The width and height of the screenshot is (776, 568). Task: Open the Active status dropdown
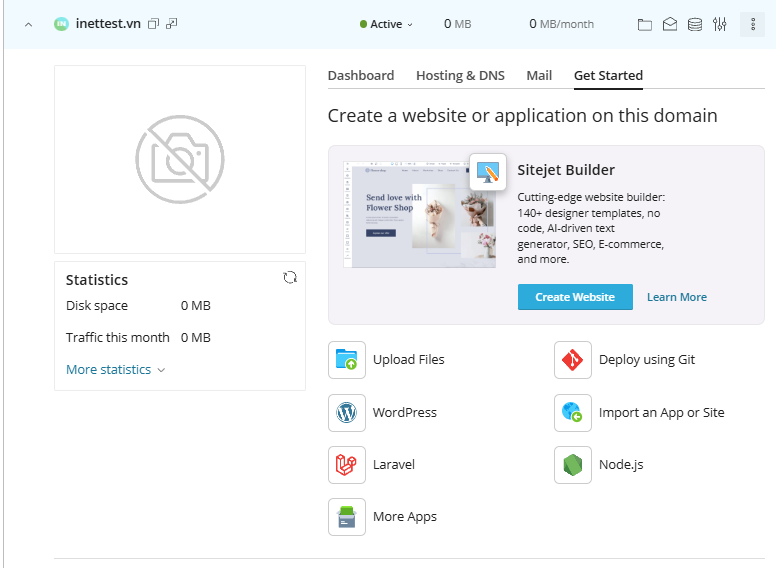(x=386, y=24)
